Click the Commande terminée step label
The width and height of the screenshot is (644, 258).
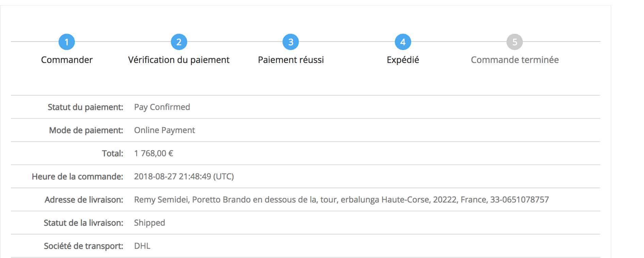(515, 60)
